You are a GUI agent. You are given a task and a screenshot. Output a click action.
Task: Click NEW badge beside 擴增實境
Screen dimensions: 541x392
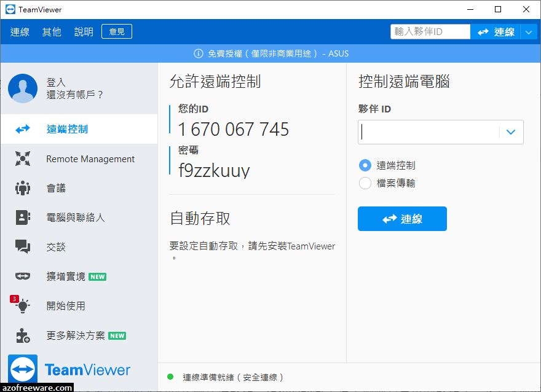98,277
